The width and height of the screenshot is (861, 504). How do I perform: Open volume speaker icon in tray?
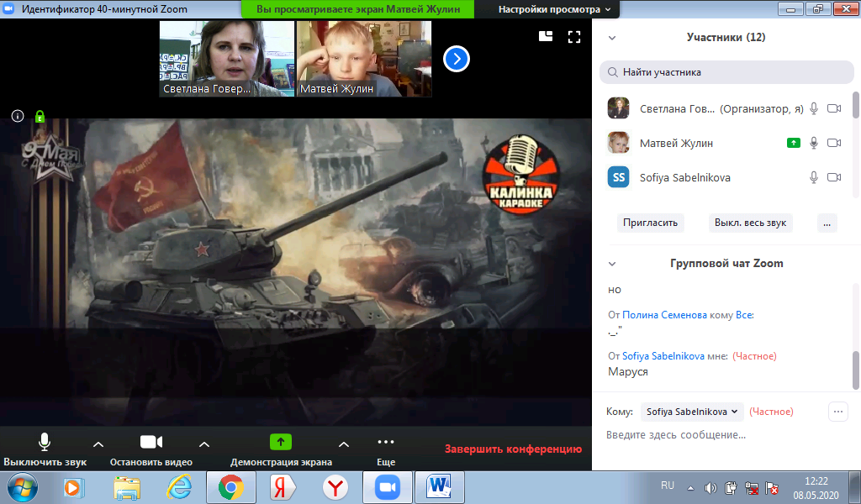(710, 487)
